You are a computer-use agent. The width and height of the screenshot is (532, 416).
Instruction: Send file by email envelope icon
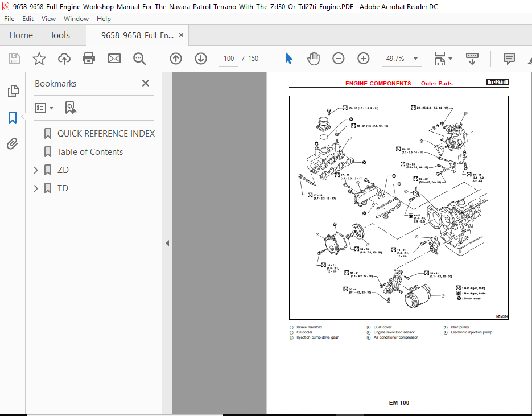[114, 59]
